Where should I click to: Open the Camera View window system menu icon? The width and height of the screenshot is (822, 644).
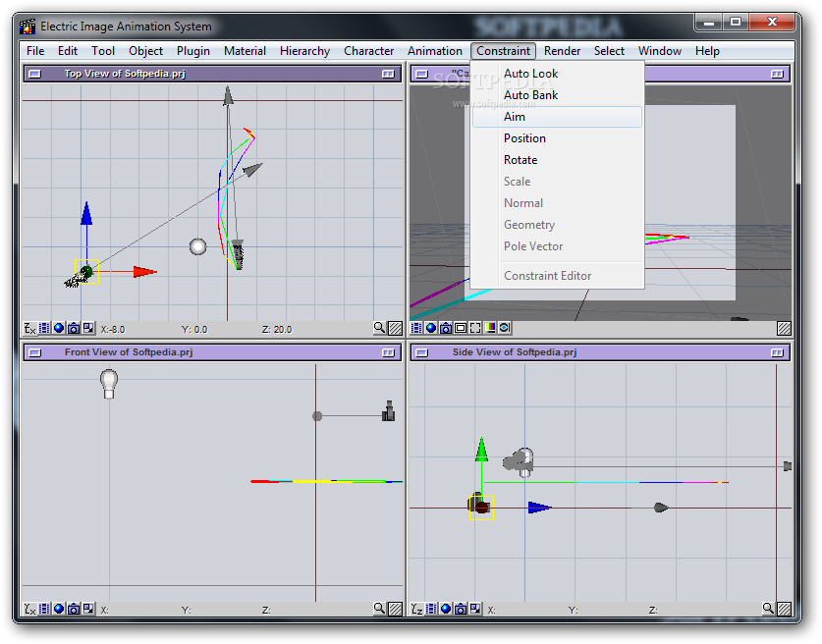(x=422, y=74)
